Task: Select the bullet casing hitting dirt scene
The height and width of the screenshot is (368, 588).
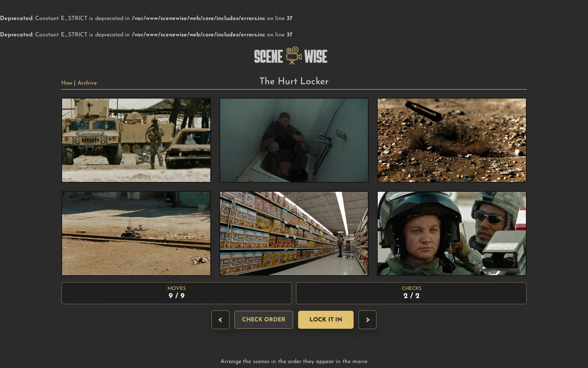Action: (452, 140)
